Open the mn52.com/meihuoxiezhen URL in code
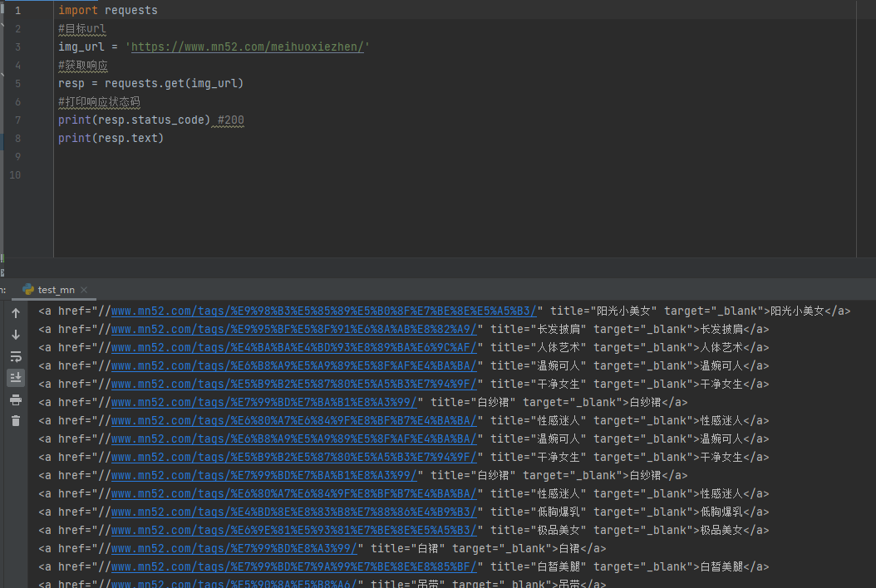 point(247,47)
